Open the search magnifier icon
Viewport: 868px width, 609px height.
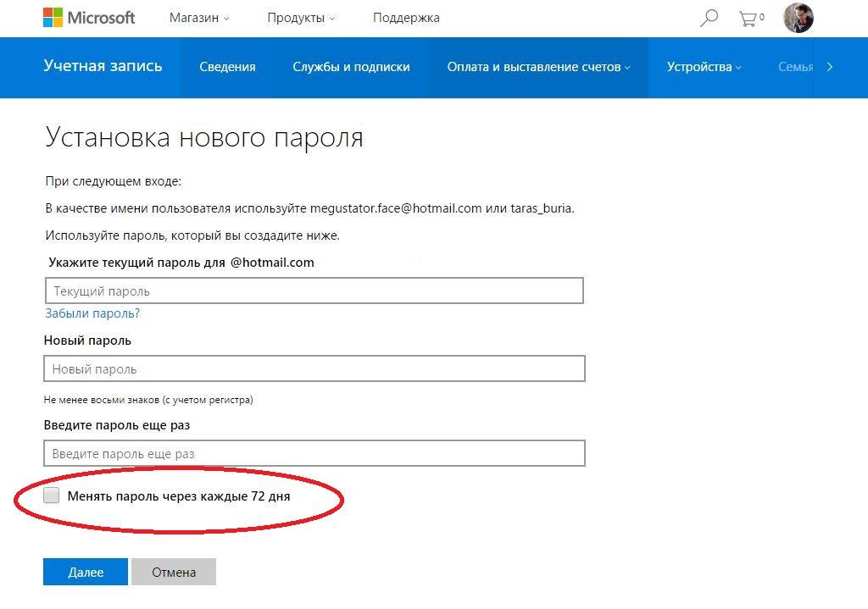pos(709,18)
